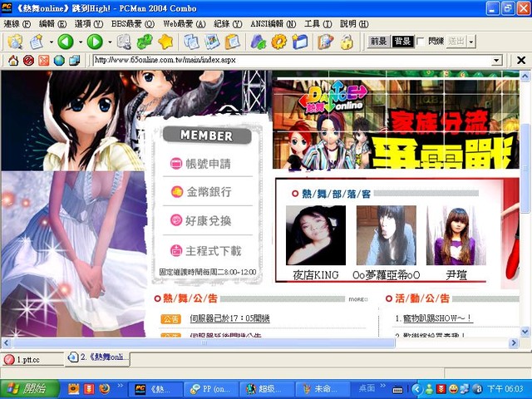Launch Firefox from quick launch
The image size is (532, 399).
tap(105, 389)
